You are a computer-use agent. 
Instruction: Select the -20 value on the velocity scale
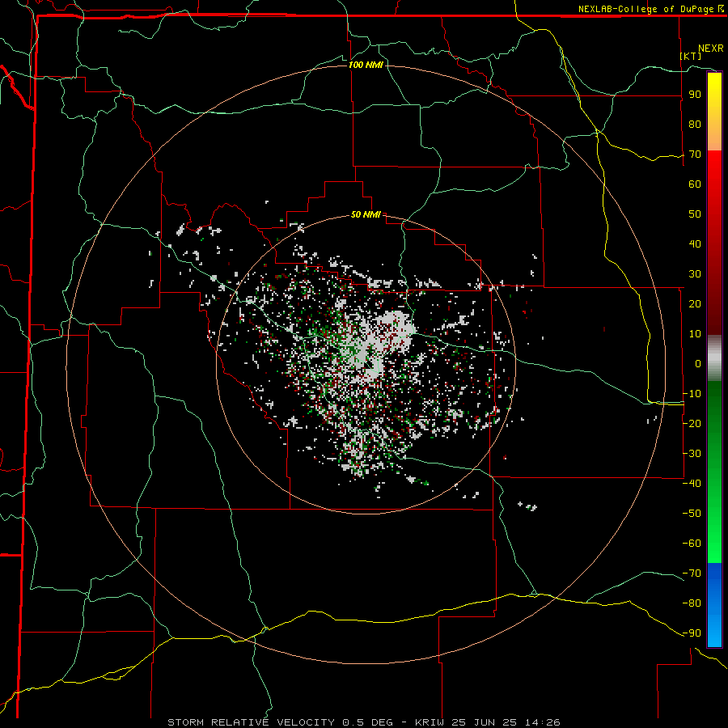(692, 424)
